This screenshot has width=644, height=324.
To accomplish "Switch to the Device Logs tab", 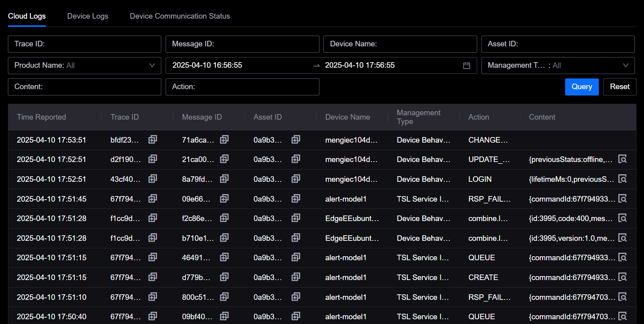I will [88, 16].
